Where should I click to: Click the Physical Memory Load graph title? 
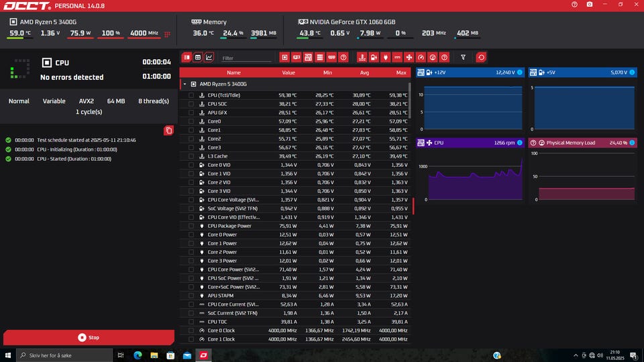[x=583, y=143]
